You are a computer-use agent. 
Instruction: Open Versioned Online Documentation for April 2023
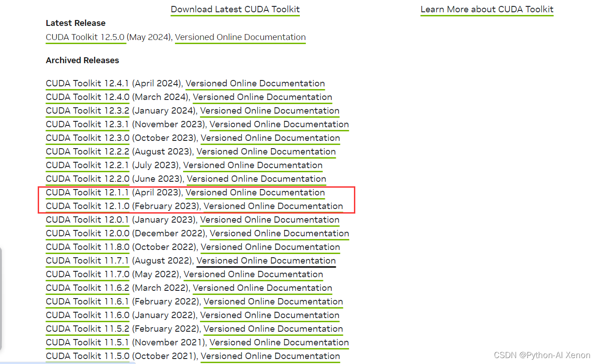(255, 193)
